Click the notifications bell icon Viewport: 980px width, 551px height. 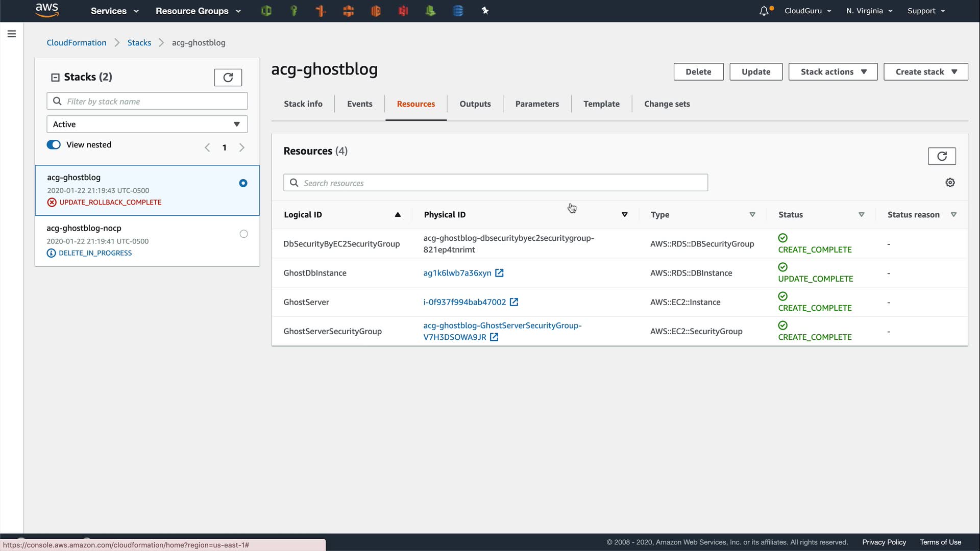click(x=764, y=11)
